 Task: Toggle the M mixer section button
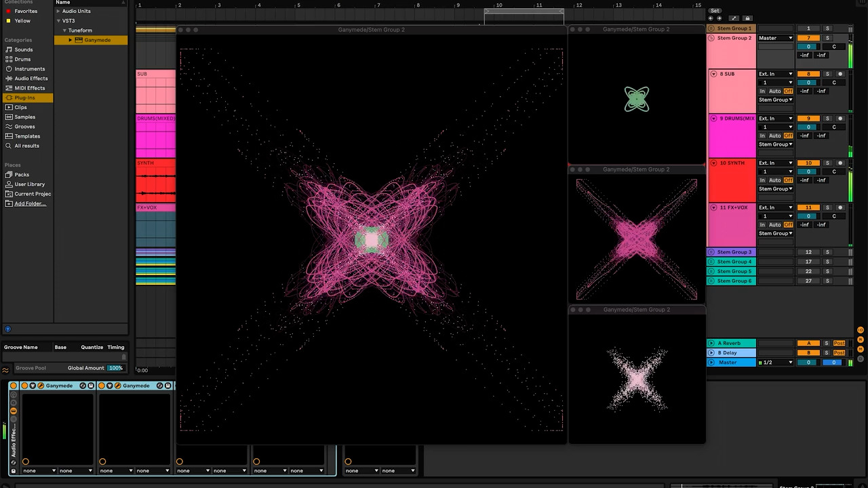[861, 348]
